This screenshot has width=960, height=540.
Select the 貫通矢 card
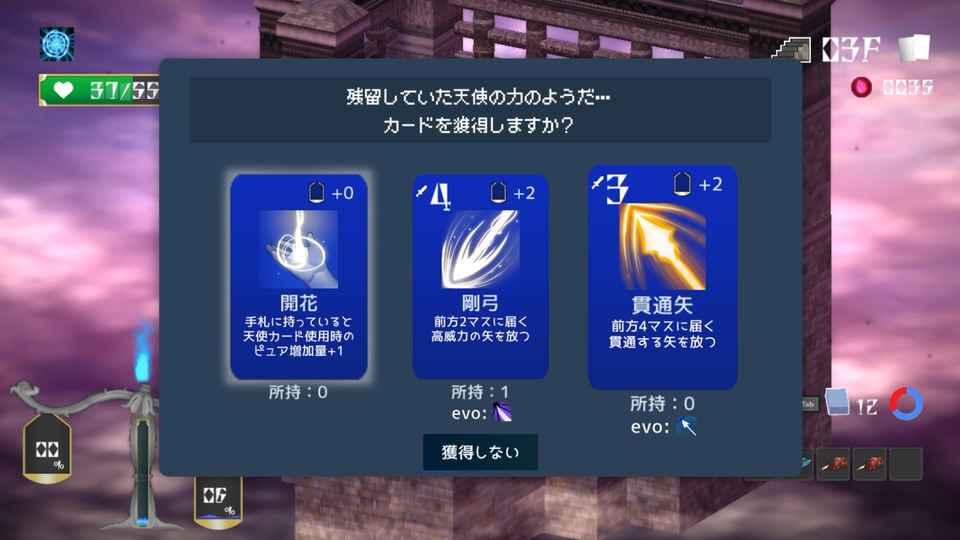(662, 277)
